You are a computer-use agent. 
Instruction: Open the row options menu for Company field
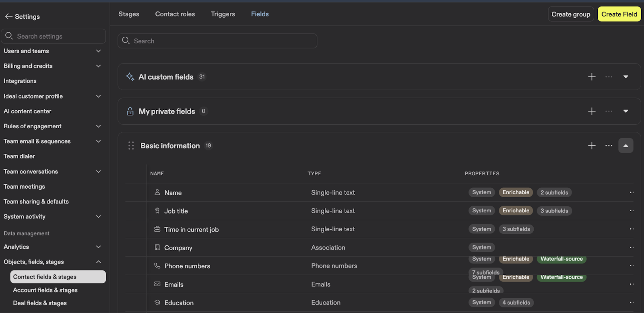(631, 247)
